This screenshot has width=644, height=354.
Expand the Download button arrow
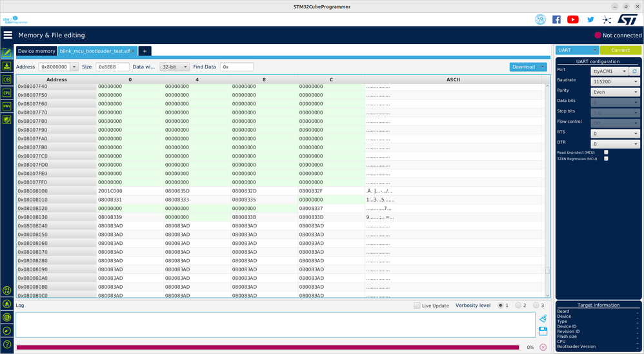(543, 67)
